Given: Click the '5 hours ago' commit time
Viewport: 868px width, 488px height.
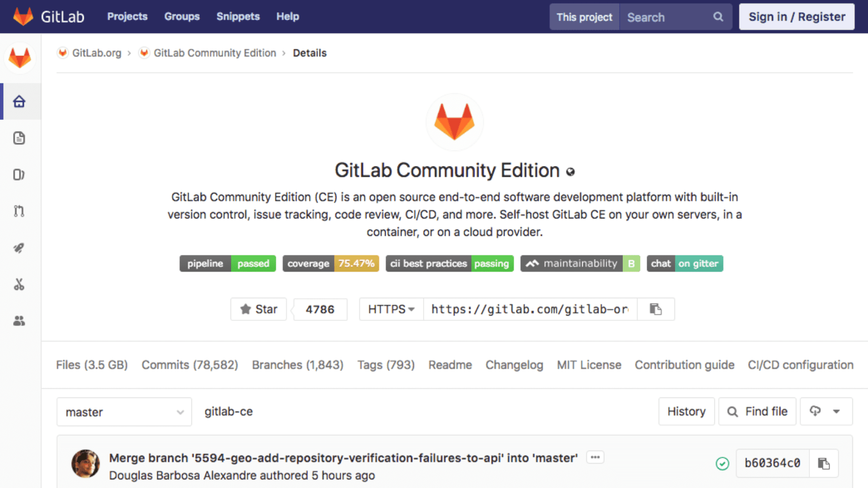Looking at the screenshot, I should click(343, 476).
